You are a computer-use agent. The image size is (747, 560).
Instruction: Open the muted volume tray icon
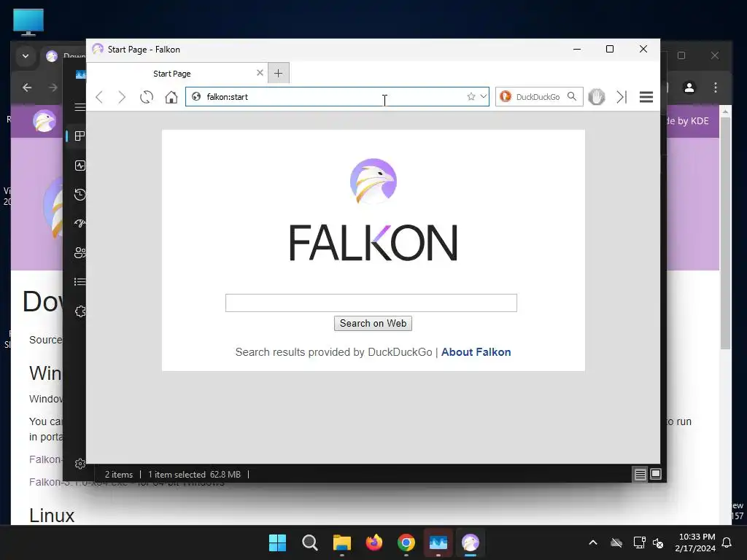coord(658,542)
